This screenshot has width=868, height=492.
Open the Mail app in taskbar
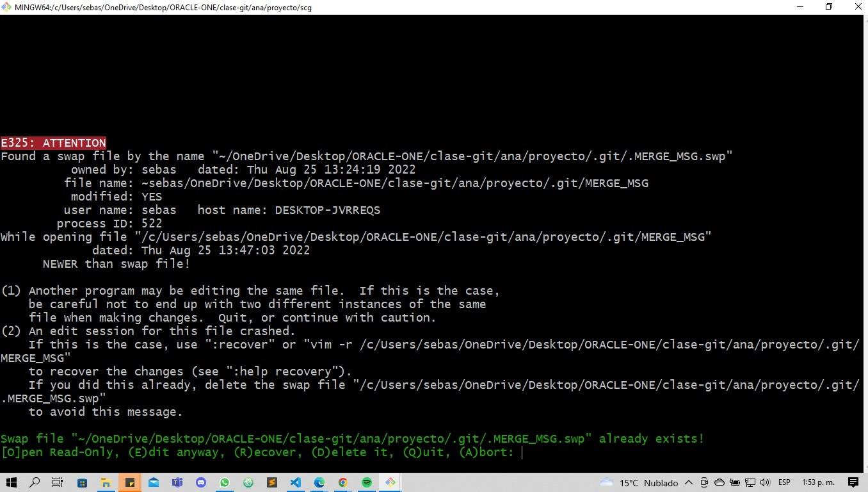154,482
